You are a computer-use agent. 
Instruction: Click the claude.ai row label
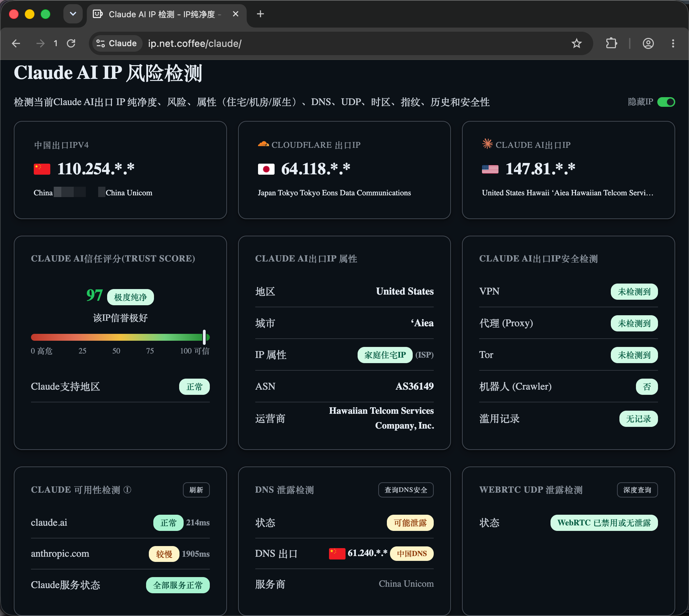(x=49, y=522)
